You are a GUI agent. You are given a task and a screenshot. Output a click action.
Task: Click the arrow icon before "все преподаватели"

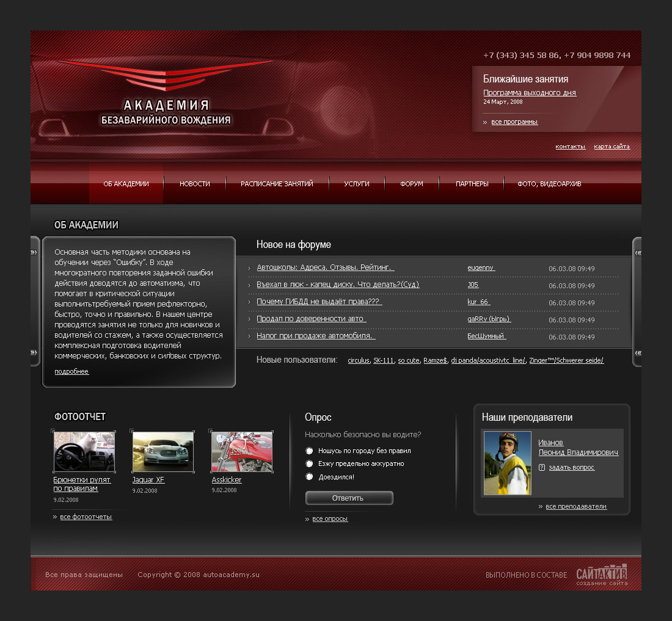540,506
